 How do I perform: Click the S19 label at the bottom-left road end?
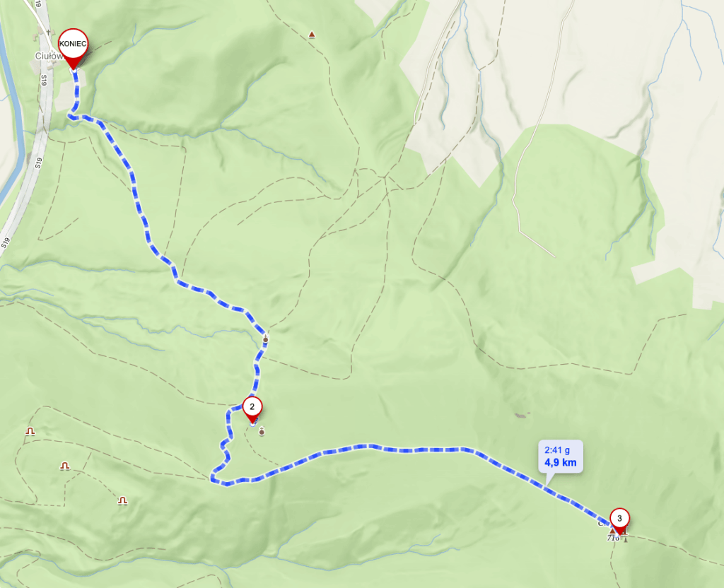(x=6, y=243)
